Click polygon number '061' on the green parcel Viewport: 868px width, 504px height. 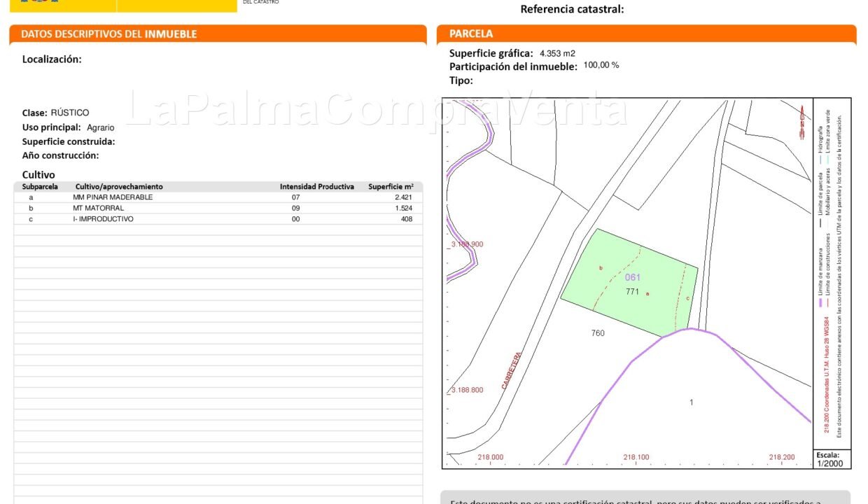coord(632,277)
